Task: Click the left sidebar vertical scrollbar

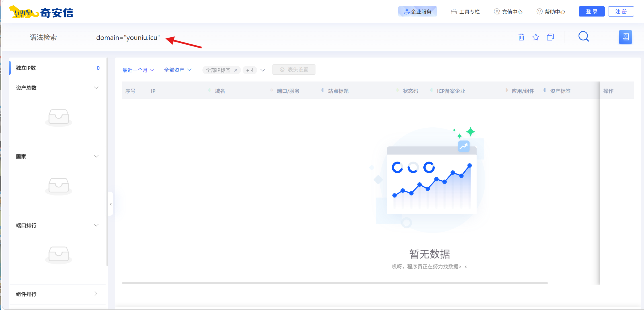Action: click(107, 162)
